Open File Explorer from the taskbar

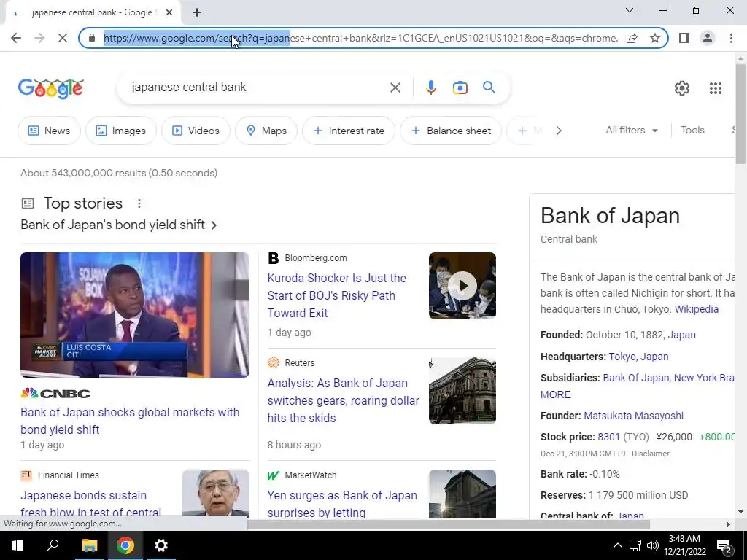coord(89,545)
